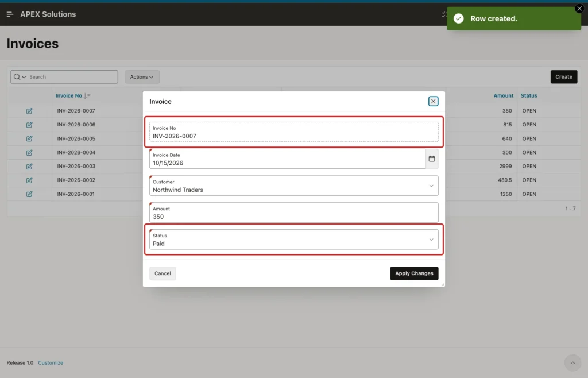
Task: Cancel the Invoice dialog
Action: 163,273
